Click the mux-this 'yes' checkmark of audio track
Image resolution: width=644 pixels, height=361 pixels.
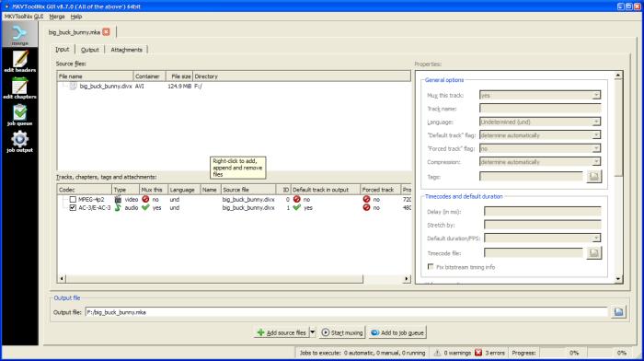[145, 207]
